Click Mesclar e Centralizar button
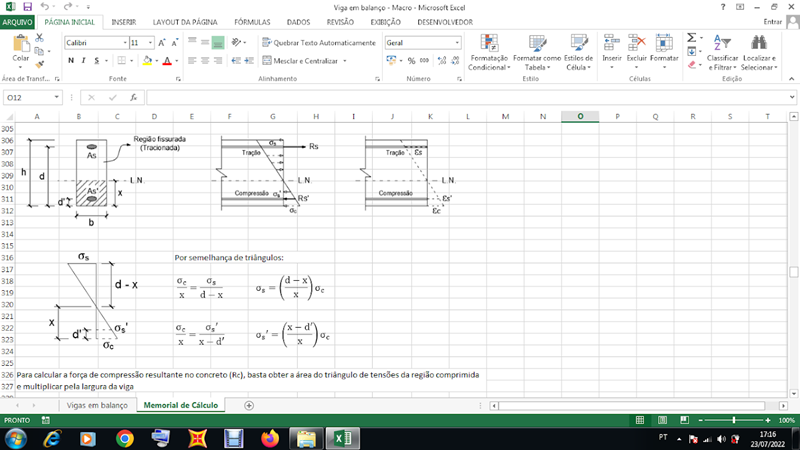Screen dimensions: 800x450 (300, 61)
